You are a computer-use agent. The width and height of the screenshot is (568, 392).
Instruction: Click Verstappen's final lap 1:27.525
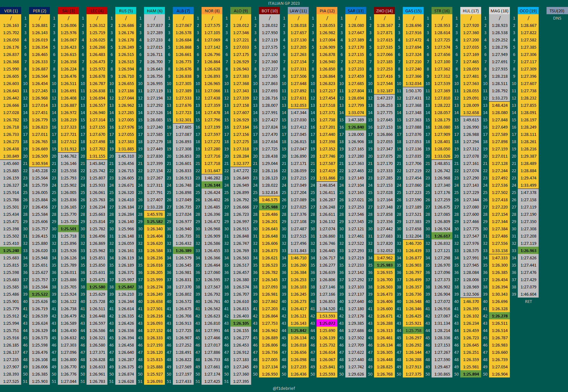click(x=11, y=381)
